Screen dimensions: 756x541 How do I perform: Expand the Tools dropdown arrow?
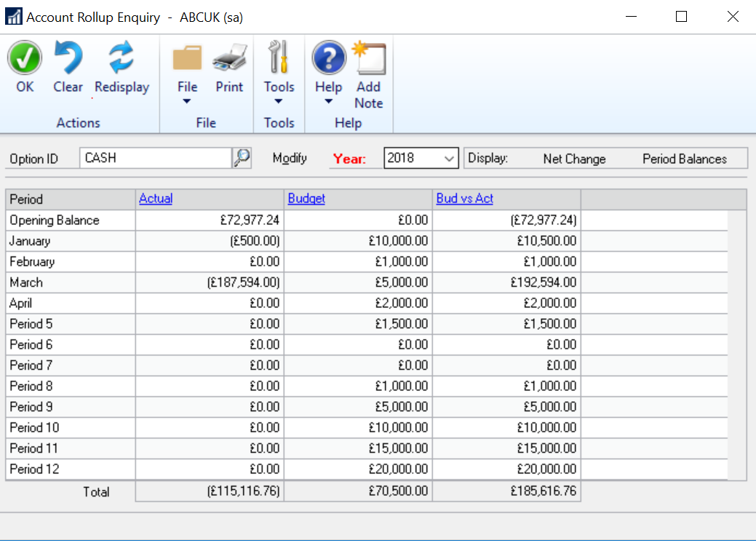(x=279, y=102)
